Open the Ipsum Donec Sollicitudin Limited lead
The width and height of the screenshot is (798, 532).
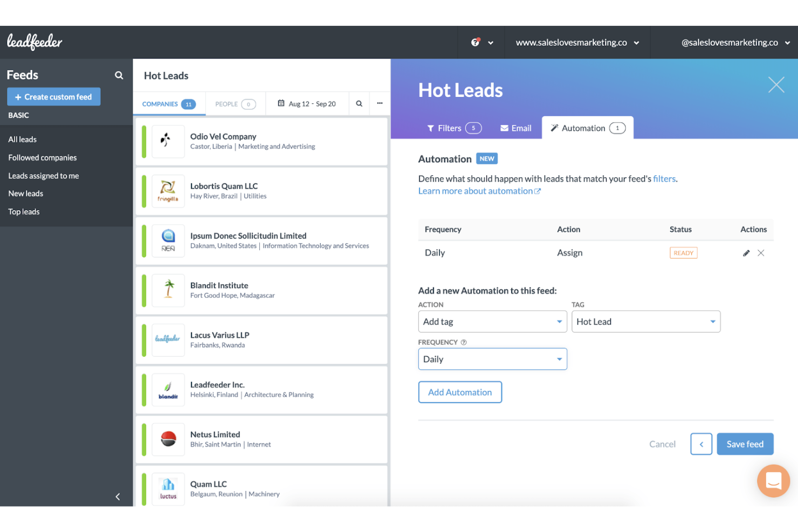click(x=262, y=241)
